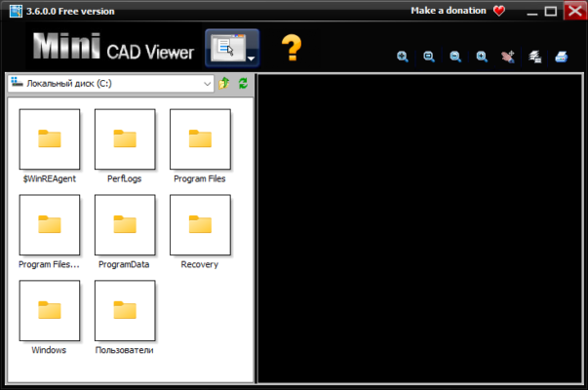
Task: Select the Program Files folder thumbnail
Action: (x=200, y=139)
